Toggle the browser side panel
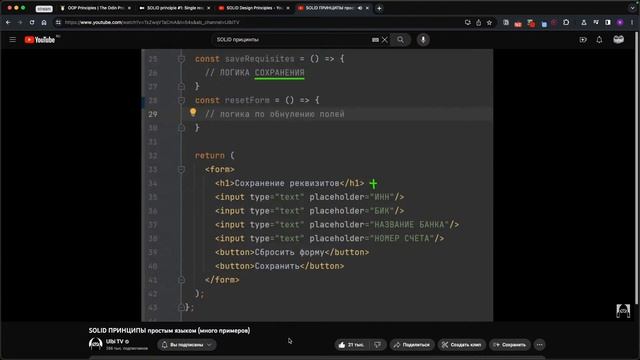Image resolution: width=640 pixels, height=360 pixels. [608, 22]
